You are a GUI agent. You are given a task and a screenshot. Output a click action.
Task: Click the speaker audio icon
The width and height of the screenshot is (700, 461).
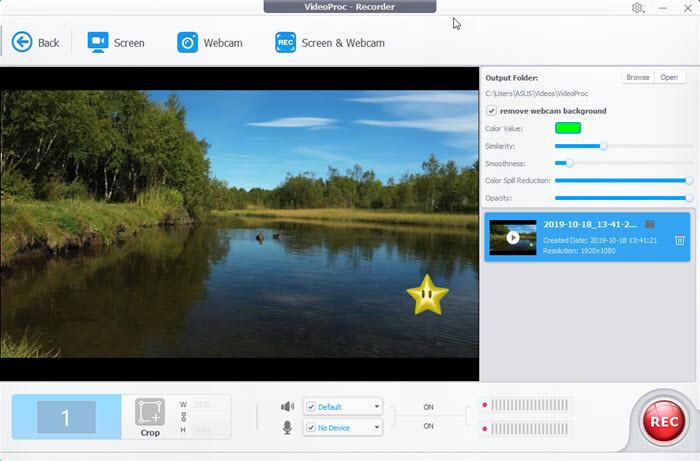[x=288, y=407]
